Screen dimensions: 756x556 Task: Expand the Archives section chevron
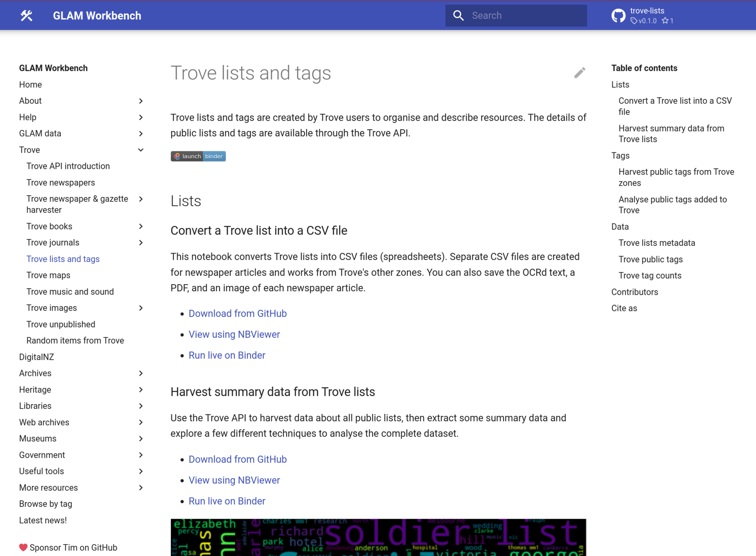[141, 373]
